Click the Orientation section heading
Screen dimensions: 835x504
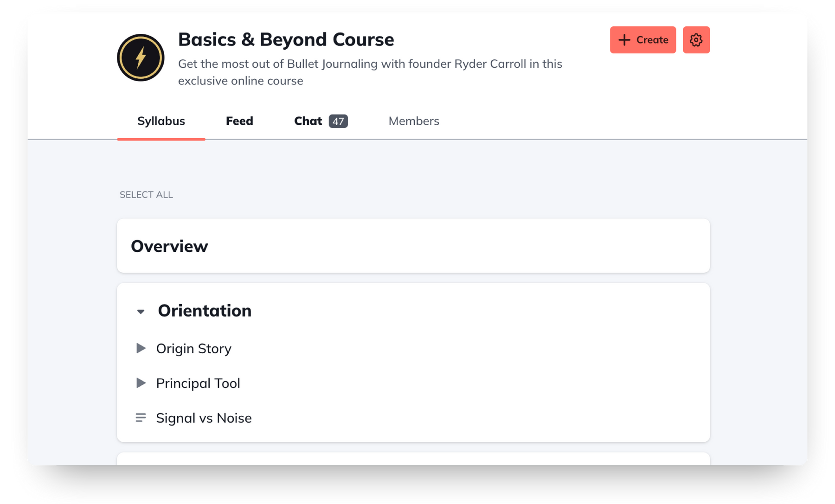[205, 311]
